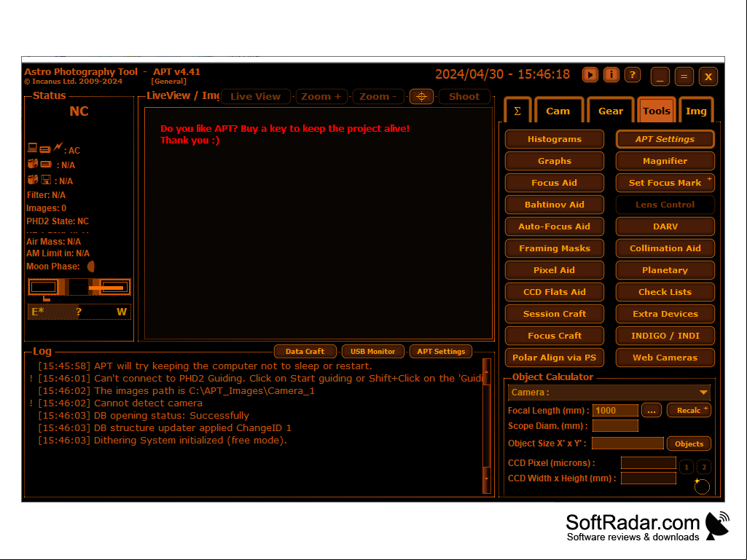747x560 pixels.
Task: Click the 'PHD2 State: NC' status text
Action: pos(58,221)
